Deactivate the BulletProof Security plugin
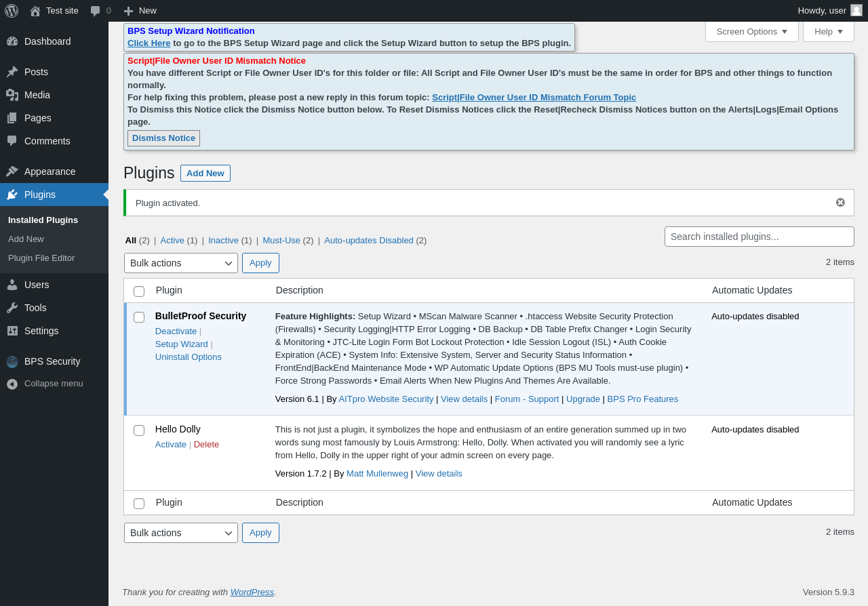868x606 pixels. click(x=176, y=331)
